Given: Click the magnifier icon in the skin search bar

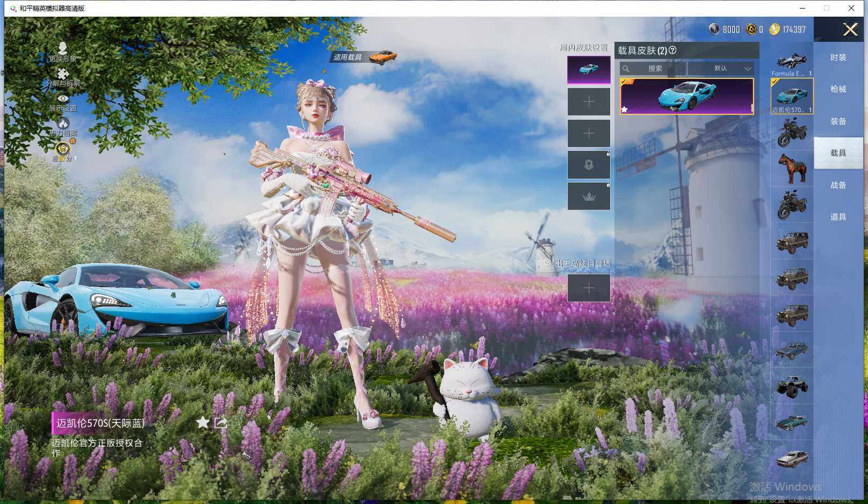Looking at the screenshot, I should click(626, 69).
